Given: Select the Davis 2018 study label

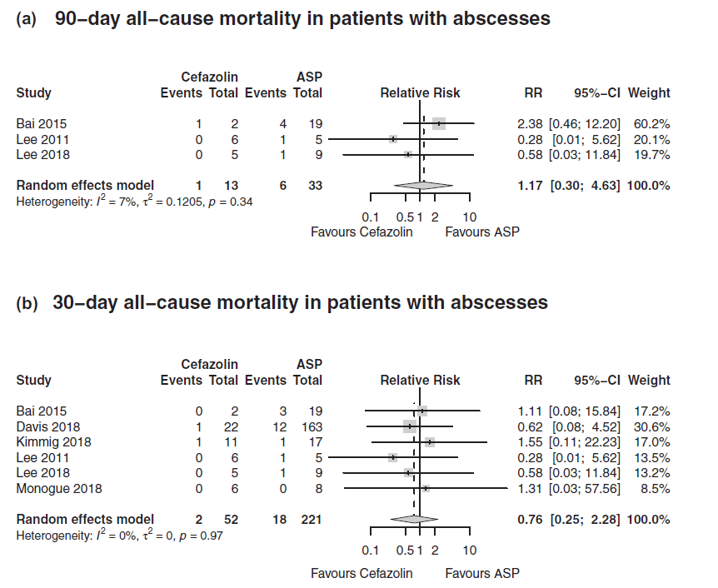Looking at the screenshot, I should pos(43,426).
